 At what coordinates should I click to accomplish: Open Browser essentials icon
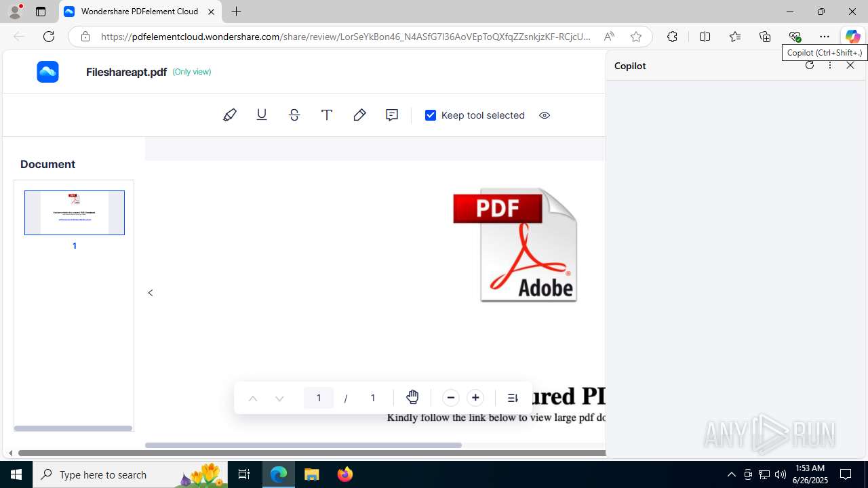(795, 37)
